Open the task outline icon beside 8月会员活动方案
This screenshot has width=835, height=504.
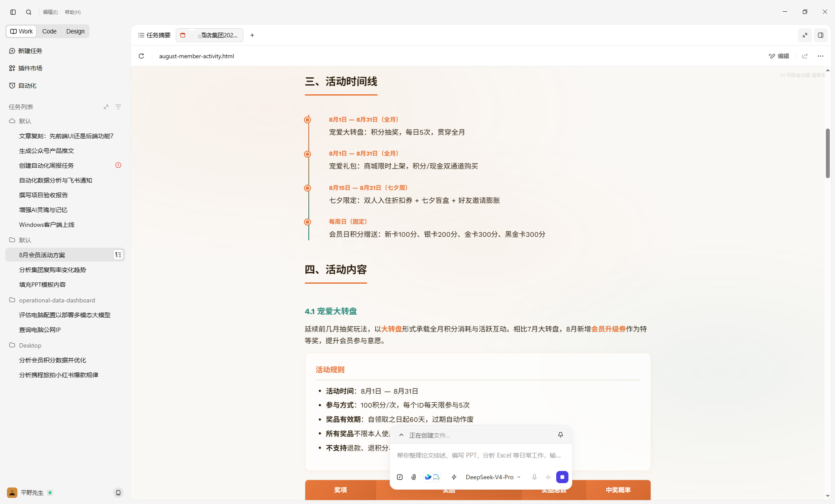pos(118,255)
